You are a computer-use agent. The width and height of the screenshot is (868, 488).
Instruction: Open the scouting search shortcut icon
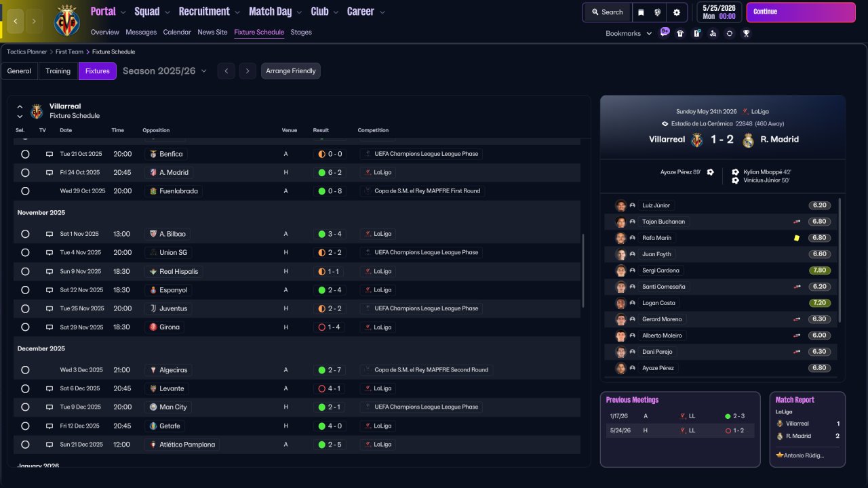pyautogui.click(x=713, y=33)
